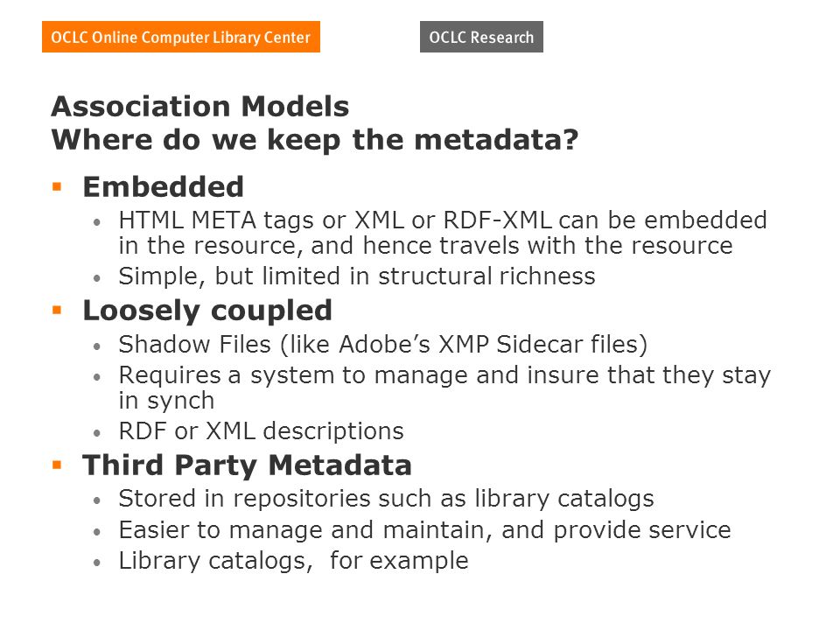840x630 pixels.
Task: Click 'Stored in repositories such as library catalogs'
Action: point(386,500)
